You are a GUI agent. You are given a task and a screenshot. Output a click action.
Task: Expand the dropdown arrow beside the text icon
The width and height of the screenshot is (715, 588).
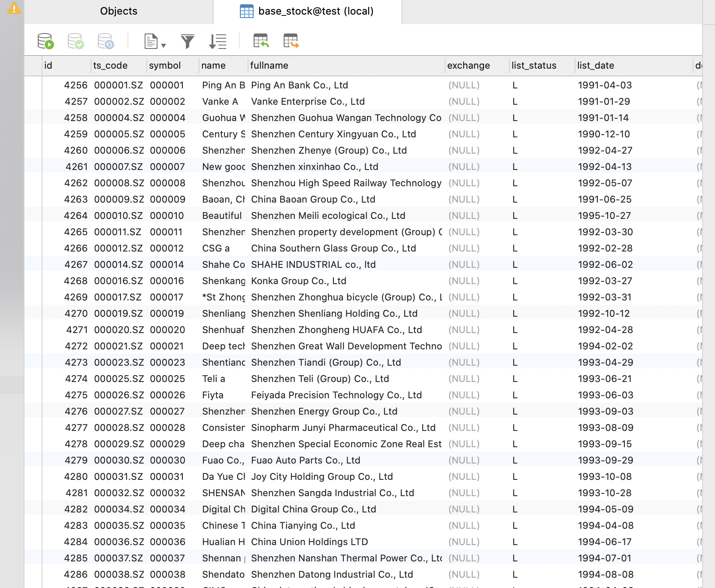pyautogui.click(x=164, y=45)
